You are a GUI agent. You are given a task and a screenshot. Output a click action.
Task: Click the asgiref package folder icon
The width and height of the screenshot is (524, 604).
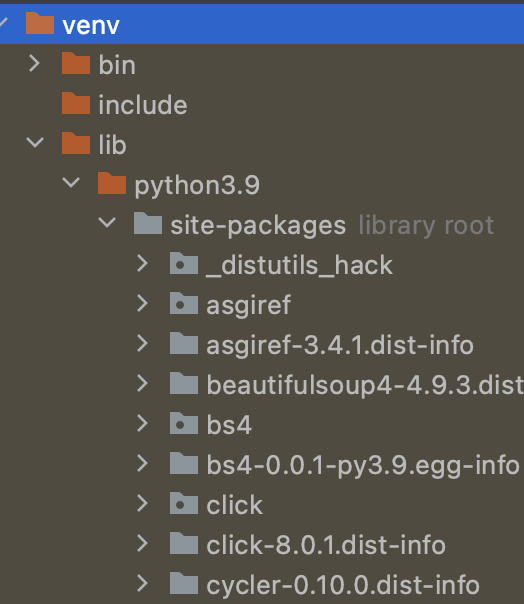coord(184,304)
